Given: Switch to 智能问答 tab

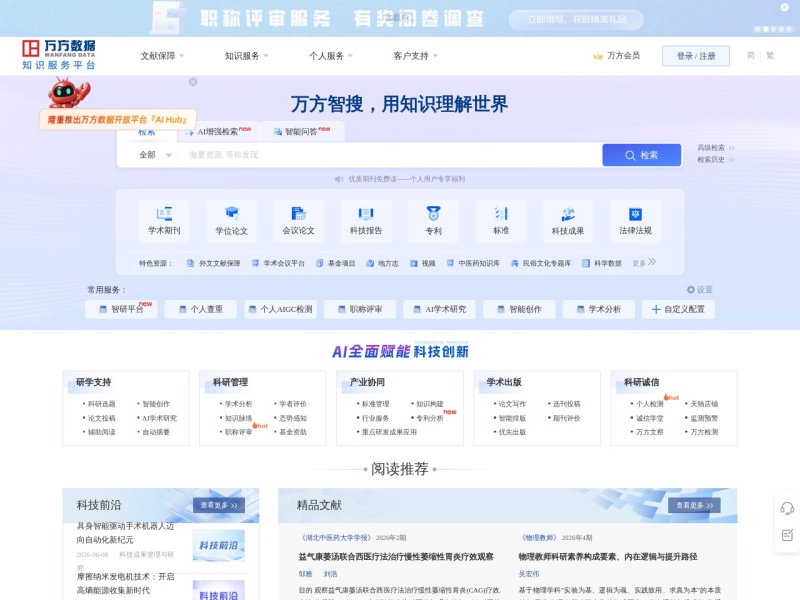Looking at the screenshot, I should pyautogui.click(x=302, y=131).
